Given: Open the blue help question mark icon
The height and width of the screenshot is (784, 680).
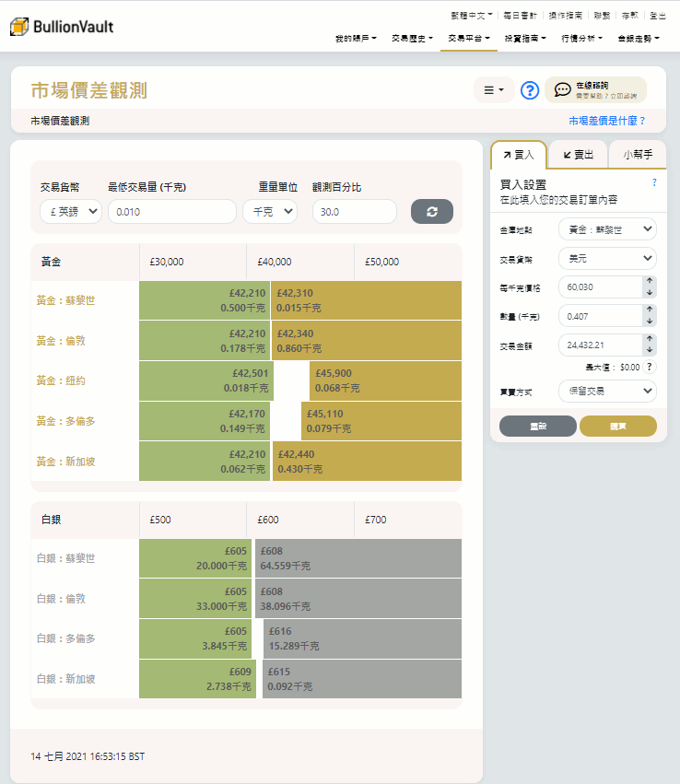Looking at the screenshot, I should (529, 90).
